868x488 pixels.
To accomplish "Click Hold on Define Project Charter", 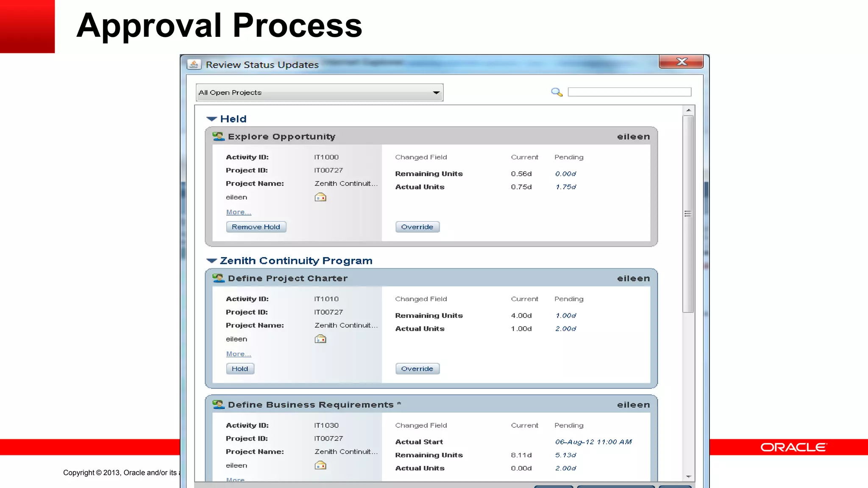I will [240, 369].
